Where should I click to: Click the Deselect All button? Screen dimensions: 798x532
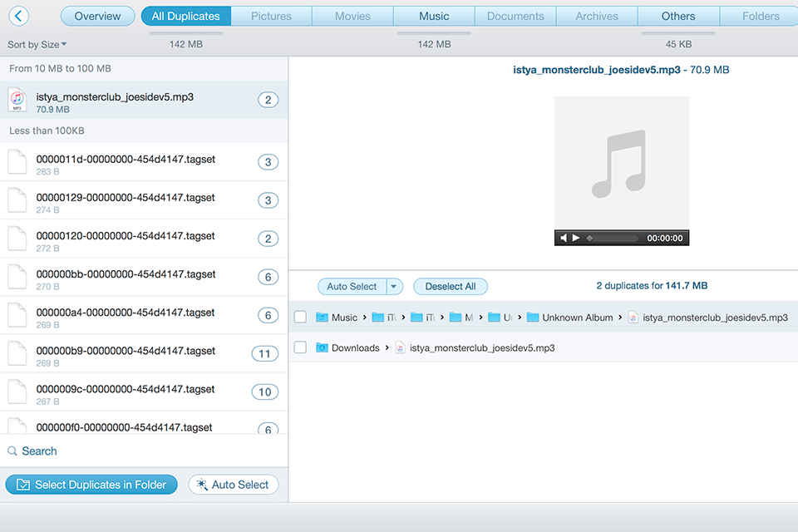[x=451, y=286]
